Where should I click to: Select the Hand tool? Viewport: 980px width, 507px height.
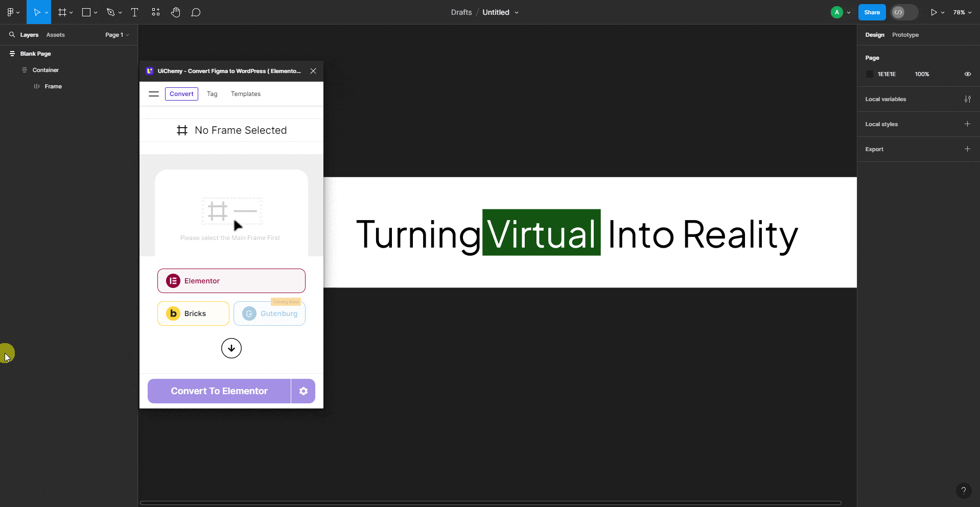pyautogui.click(x=176, y=12)
